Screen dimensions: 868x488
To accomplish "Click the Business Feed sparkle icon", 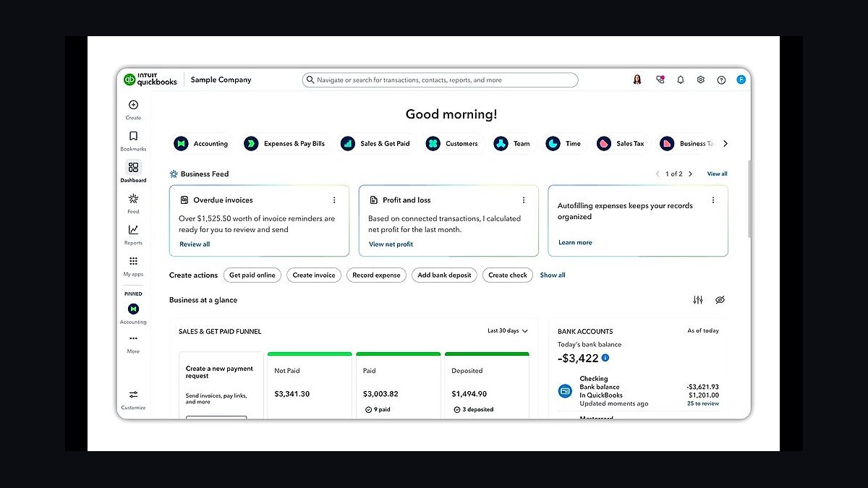I will [174, 174].
